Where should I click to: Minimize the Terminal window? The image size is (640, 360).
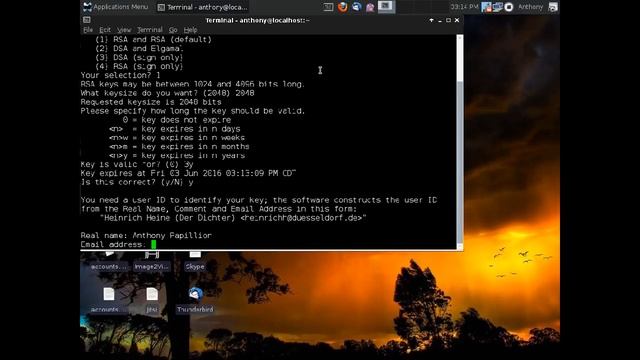point(440,20)
